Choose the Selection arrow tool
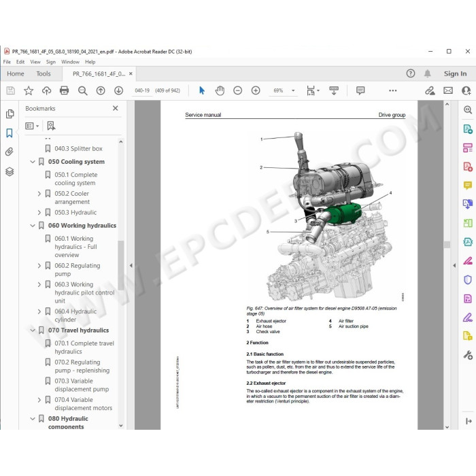 (x=202, y=90)
